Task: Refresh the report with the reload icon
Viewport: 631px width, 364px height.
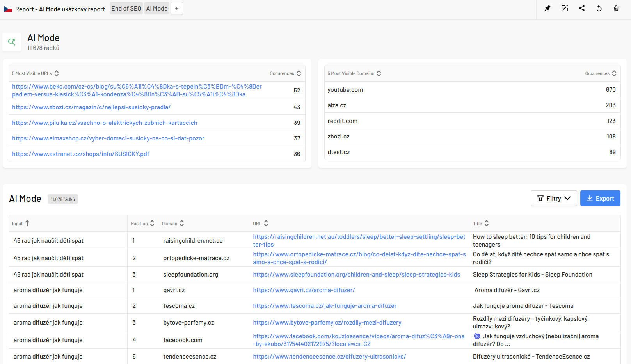Action: [x=599, y=8]
